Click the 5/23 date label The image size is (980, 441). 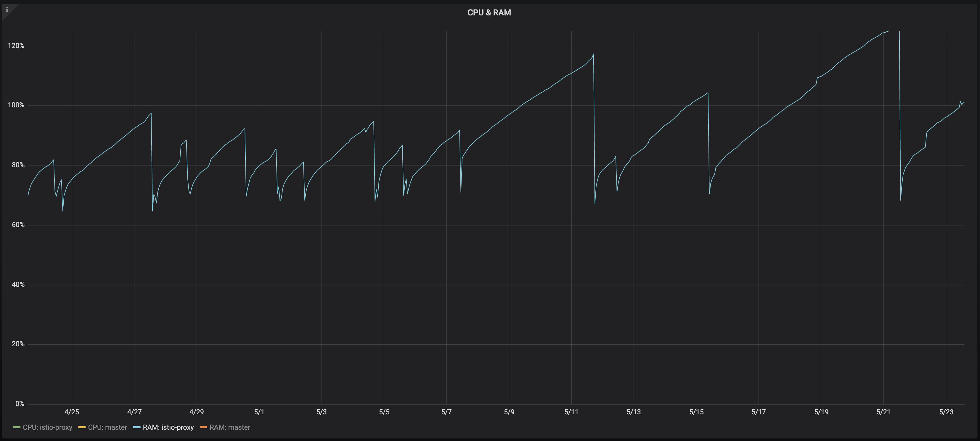pos(946,412)
